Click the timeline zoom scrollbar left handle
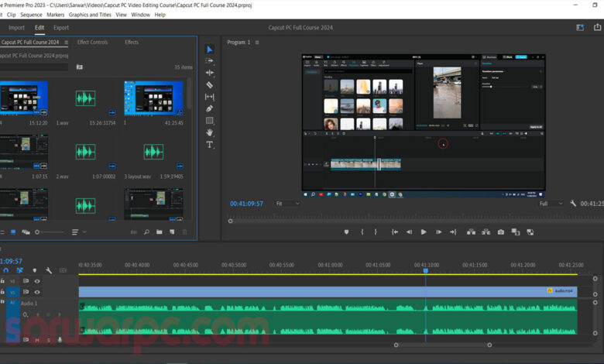This screenshot has width=604, height=364. (x=396, y=345)
